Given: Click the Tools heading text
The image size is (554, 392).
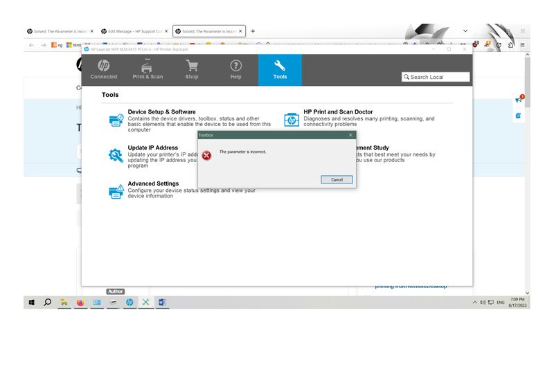Looking at the screenshot, I should (x=110, y=95).
